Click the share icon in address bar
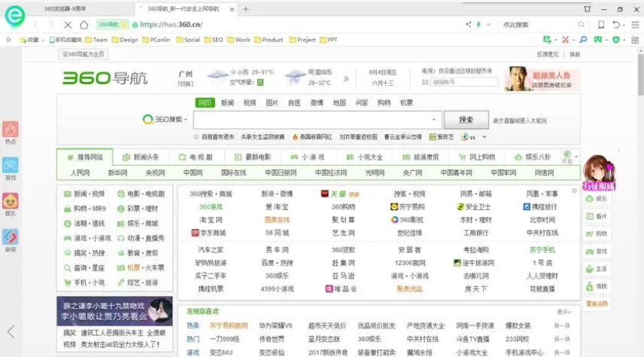 (x=469, y=25)
